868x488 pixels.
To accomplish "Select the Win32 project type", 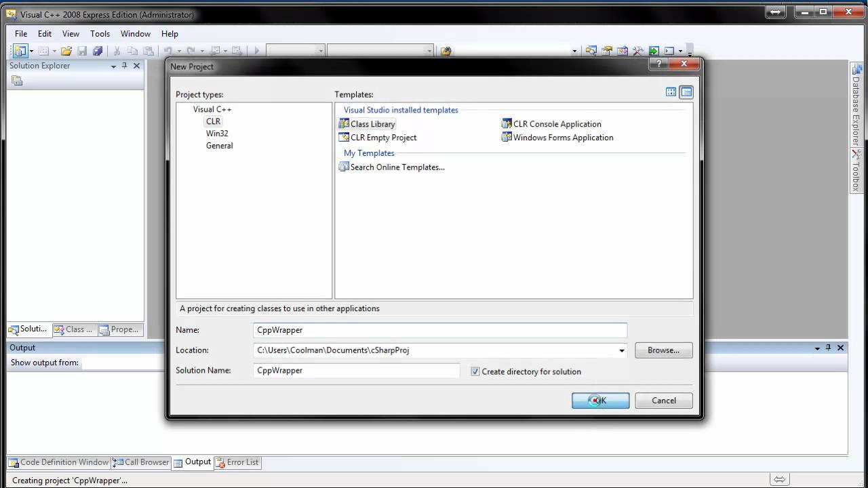I will point(217,134).
